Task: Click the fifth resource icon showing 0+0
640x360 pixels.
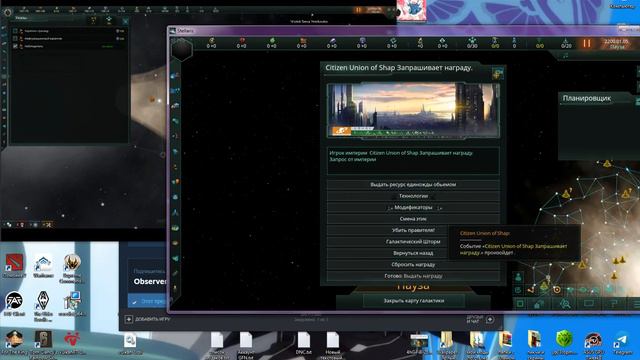Action: [332, 40]
